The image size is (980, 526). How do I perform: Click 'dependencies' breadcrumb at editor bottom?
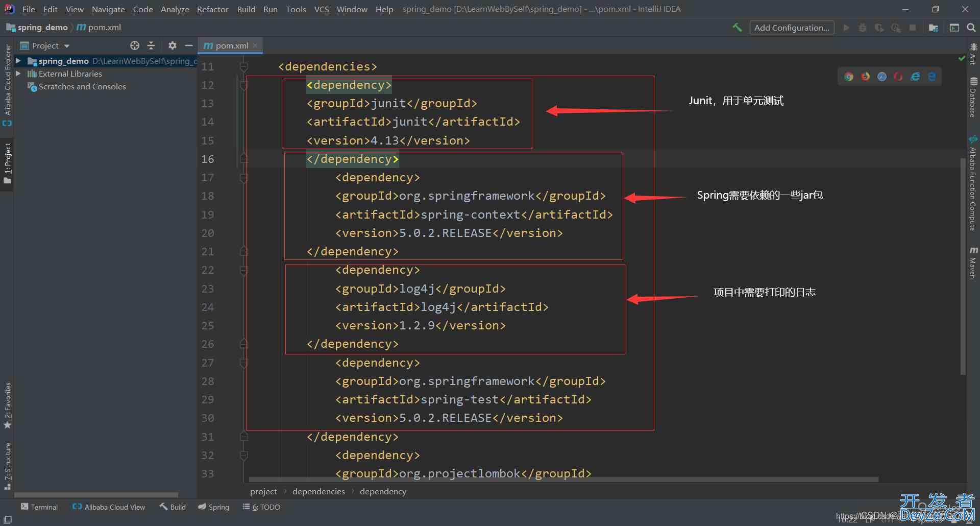(318, 491)
